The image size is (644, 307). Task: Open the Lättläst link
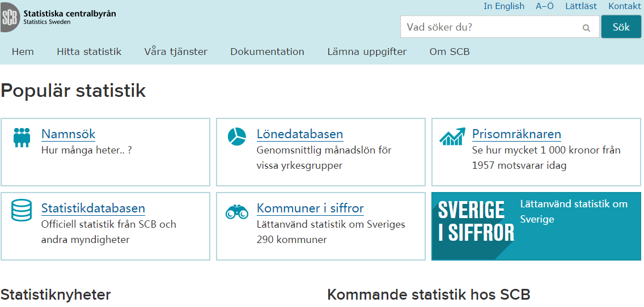(x=581, y=6)
